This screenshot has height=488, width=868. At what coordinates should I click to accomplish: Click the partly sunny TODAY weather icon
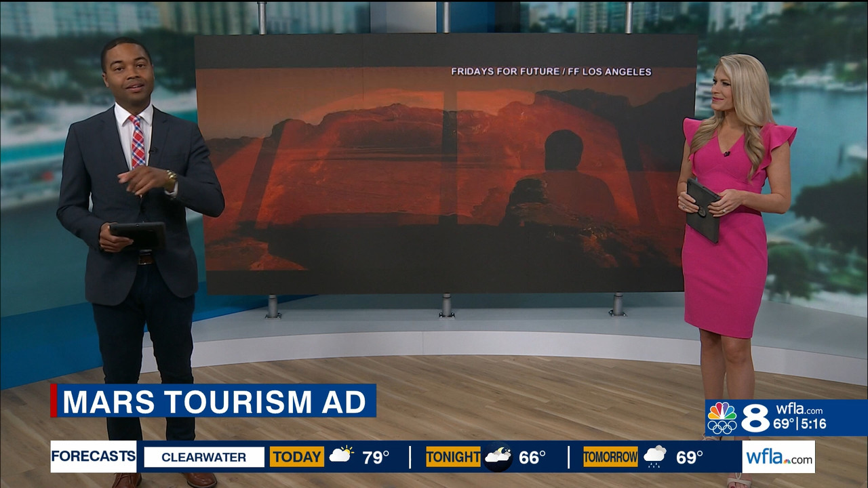point(341,455)
